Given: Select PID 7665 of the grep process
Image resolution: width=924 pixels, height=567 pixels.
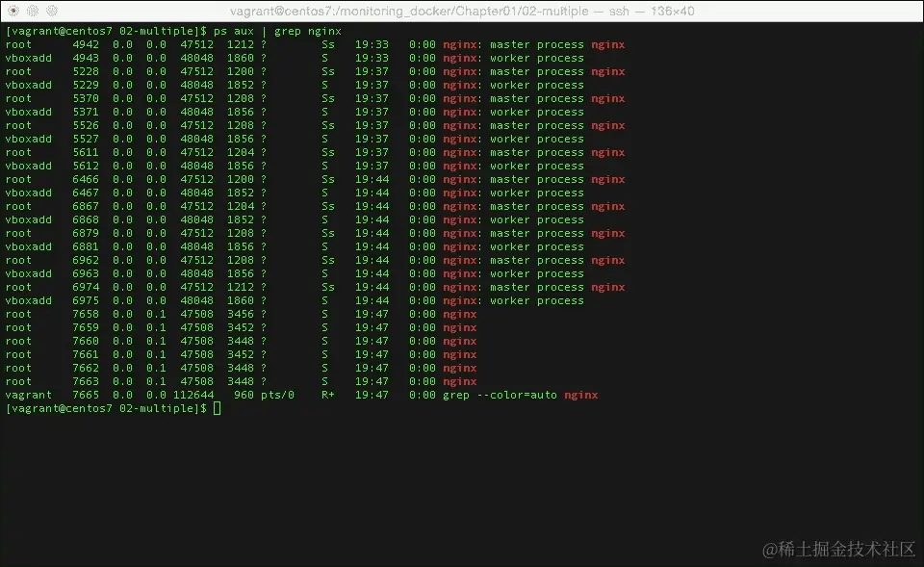Looking at the screenshot, I should tap(86, 396).
